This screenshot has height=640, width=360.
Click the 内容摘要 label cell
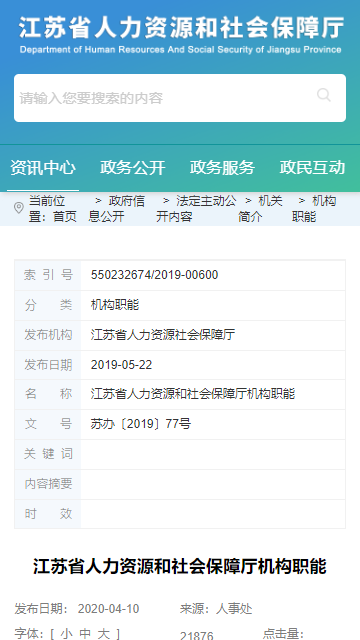tap(48, 484)
